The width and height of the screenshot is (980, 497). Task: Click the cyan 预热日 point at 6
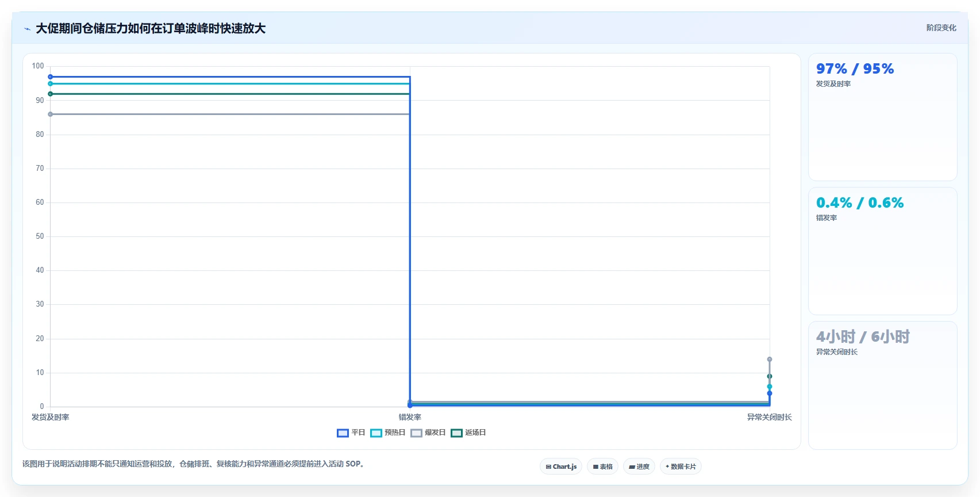770,387
